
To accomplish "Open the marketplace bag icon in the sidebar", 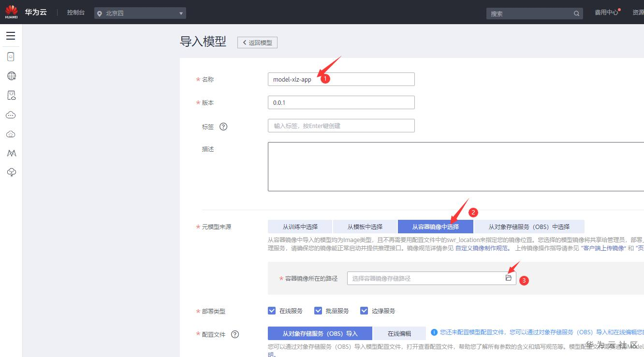I will click(x=12, y=95).
